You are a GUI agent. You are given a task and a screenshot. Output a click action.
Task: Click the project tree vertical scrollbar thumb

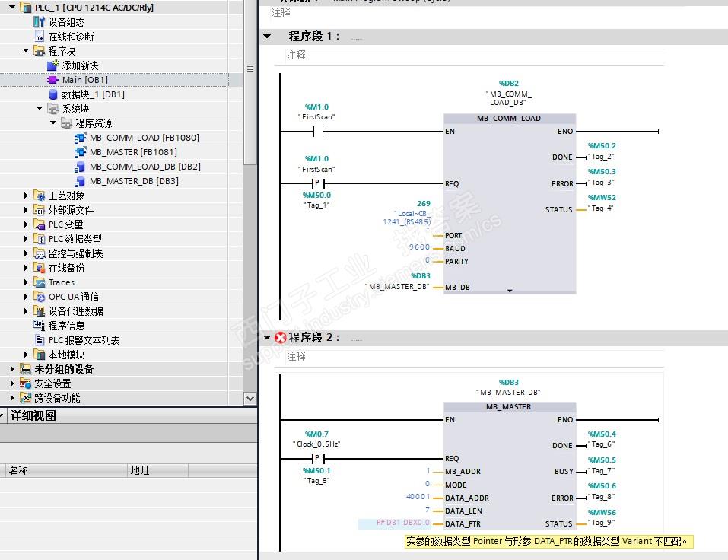[250, 82]
